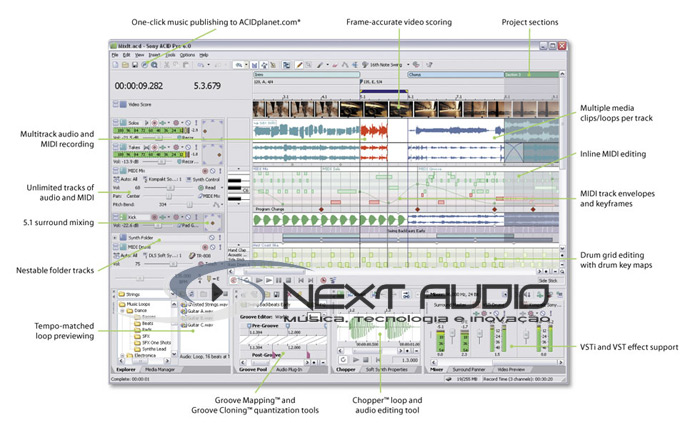The height and width of the screenshot is (440, 700).
Task: Open the Read automation mode dropdown
Action: click(x=222, y=187)
